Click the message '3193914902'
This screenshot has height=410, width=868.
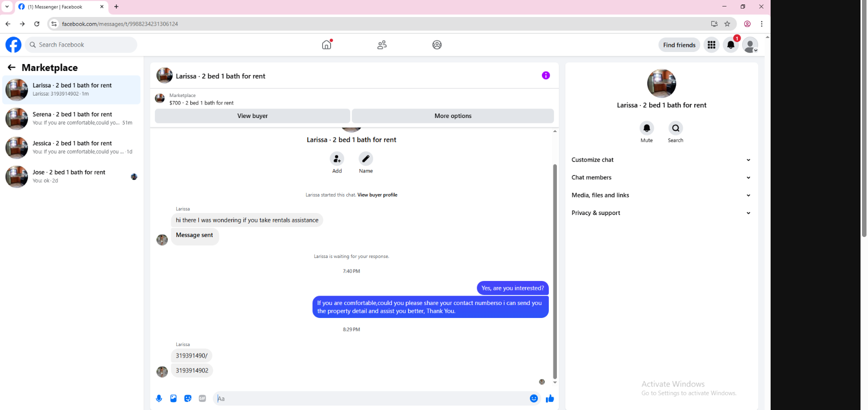[192, 370]
